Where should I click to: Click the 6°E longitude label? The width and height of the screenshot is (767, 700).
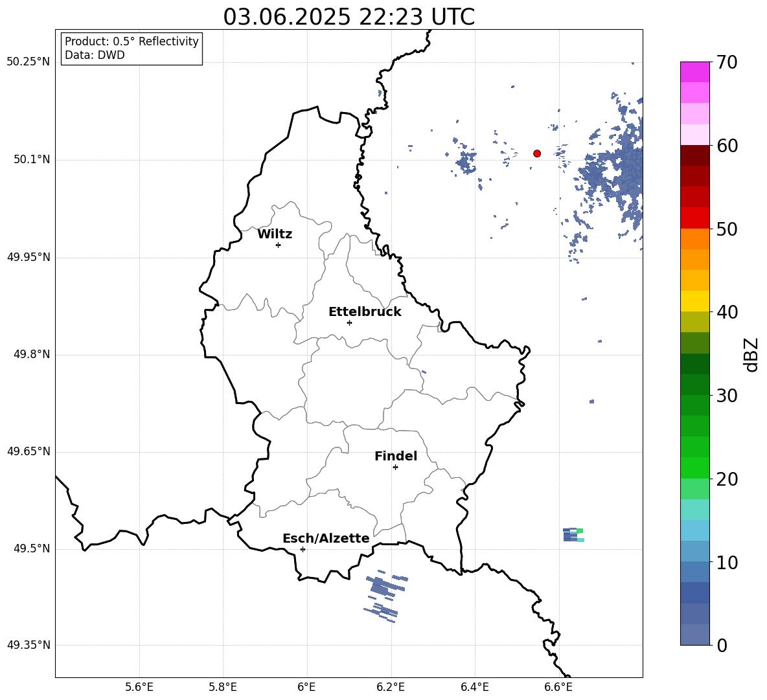point(306,687)
